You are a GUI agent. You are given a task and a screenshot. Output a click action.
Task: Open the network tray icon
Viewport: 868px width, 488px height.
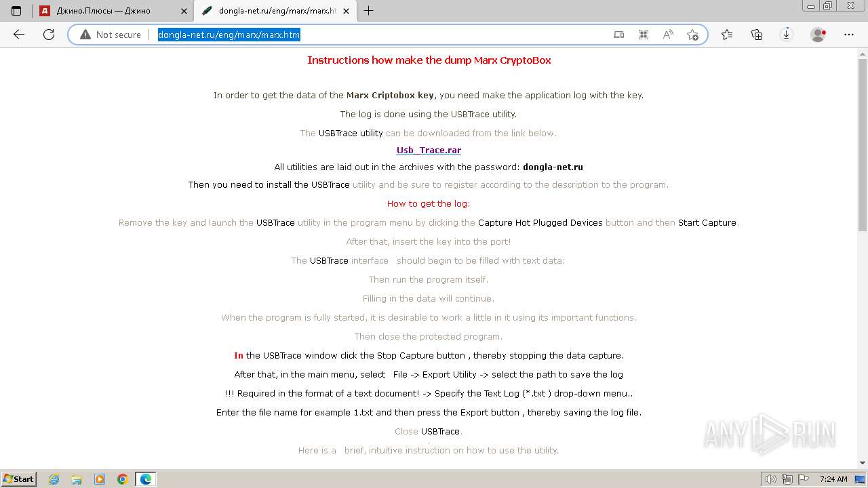pyautogui.click(x=787, y=479)
